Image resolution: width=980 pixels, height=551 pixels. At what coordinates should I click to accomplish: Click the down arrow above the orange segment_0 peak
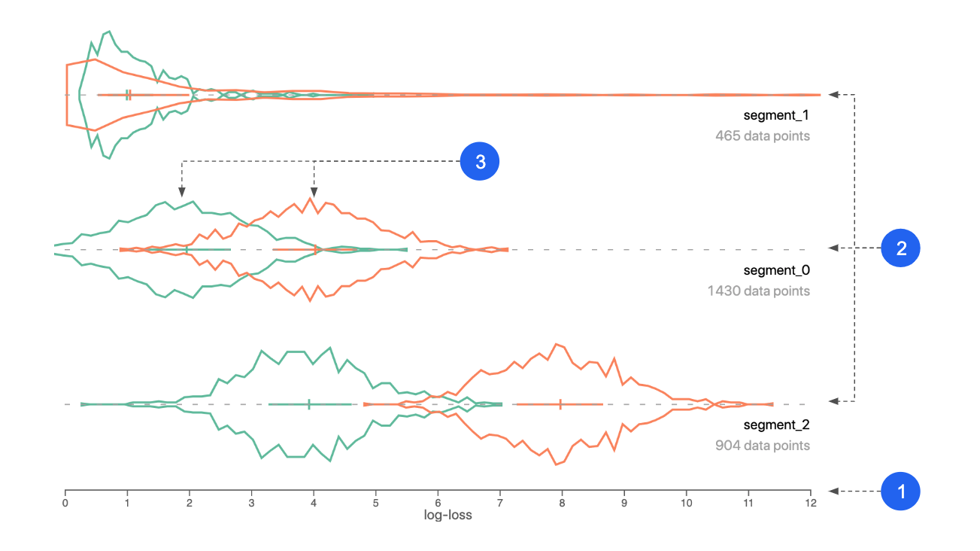[x=314, y=193]
